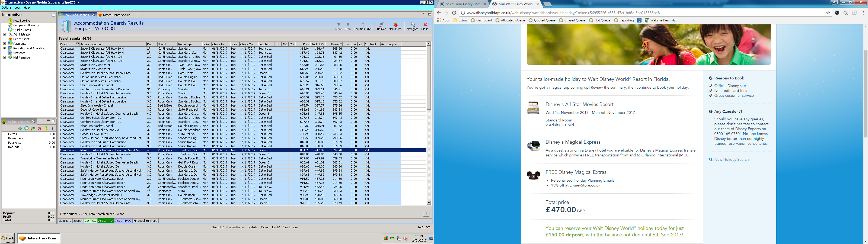Switch to the Car MCO tab
868x244 pixels.
90,221
